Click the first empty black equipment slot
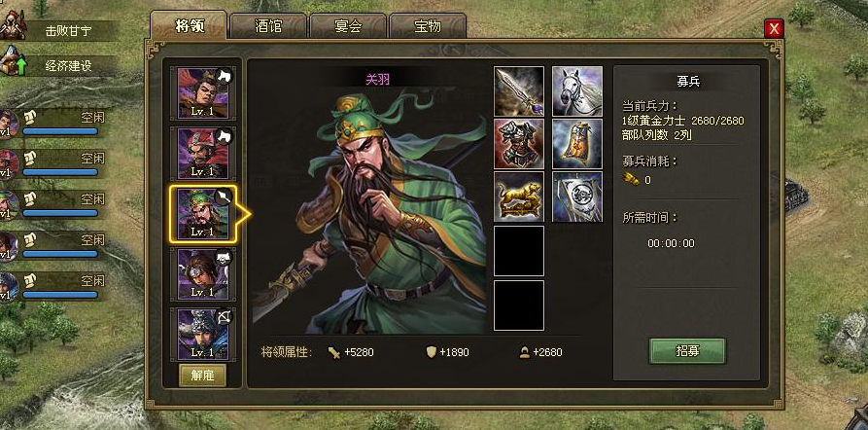 pyautogui.click(x=519, y=250)
